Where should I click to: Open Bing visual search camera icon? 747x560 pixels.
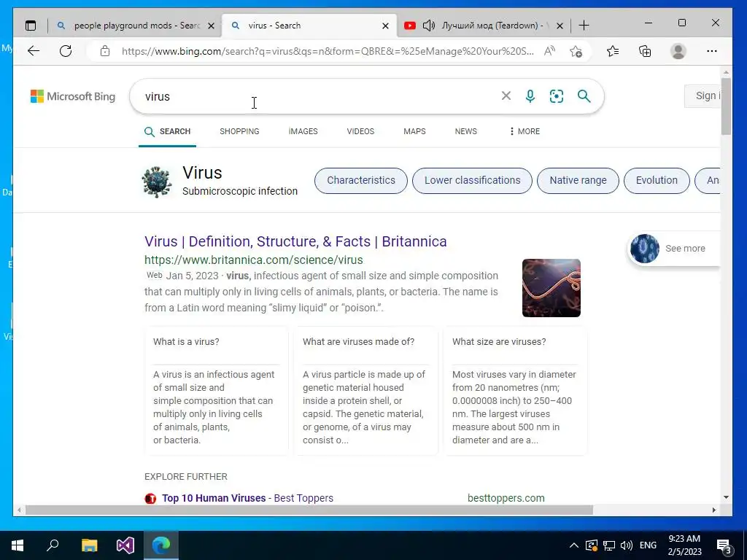point(557,96)
